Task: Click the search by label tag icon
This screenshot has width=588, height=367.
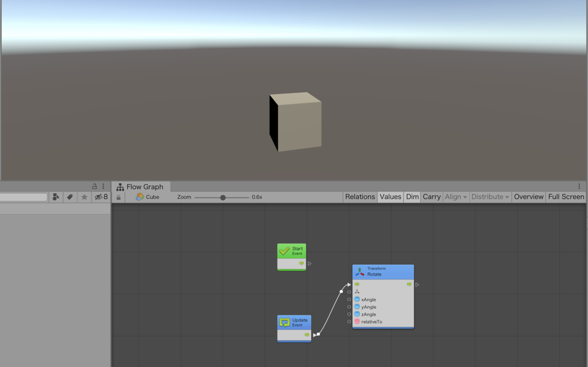Action: [x=70, y=196]
